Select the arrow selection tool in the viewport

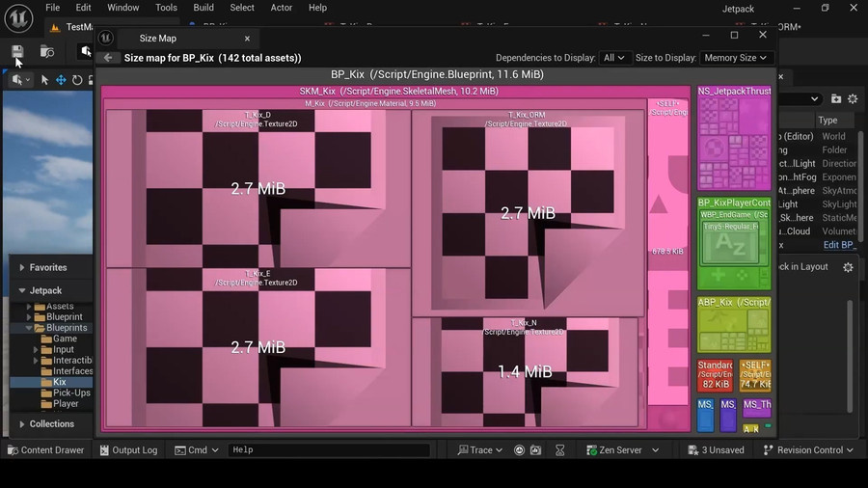tap(44, 80)
